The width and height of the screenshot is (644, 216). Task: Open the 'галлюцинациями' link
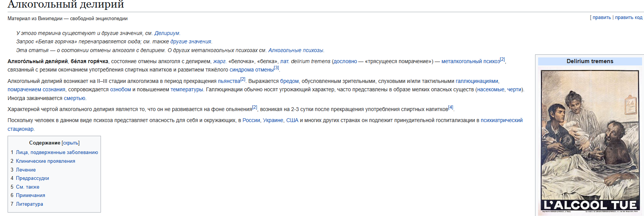[477, 81]
